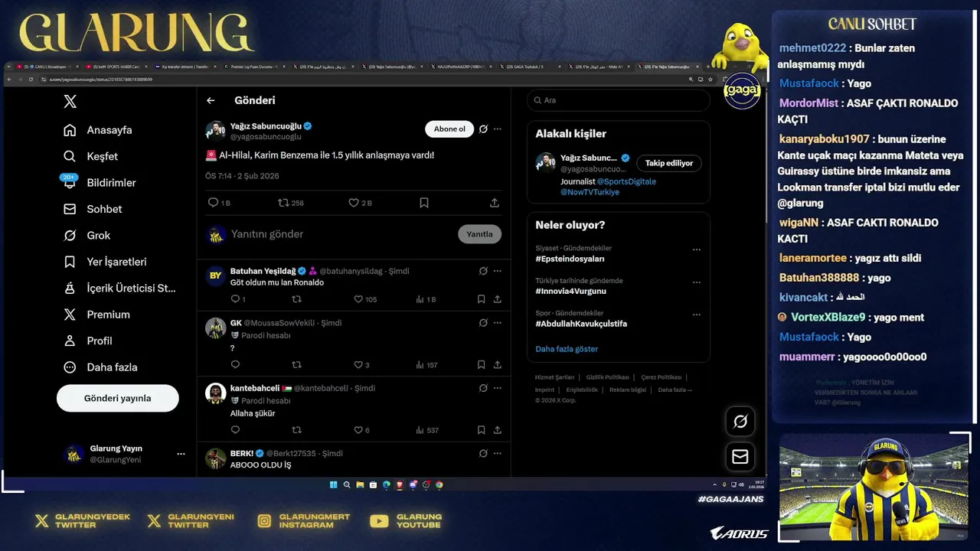
Task: Share GK's reply
Action: (497, 365)
